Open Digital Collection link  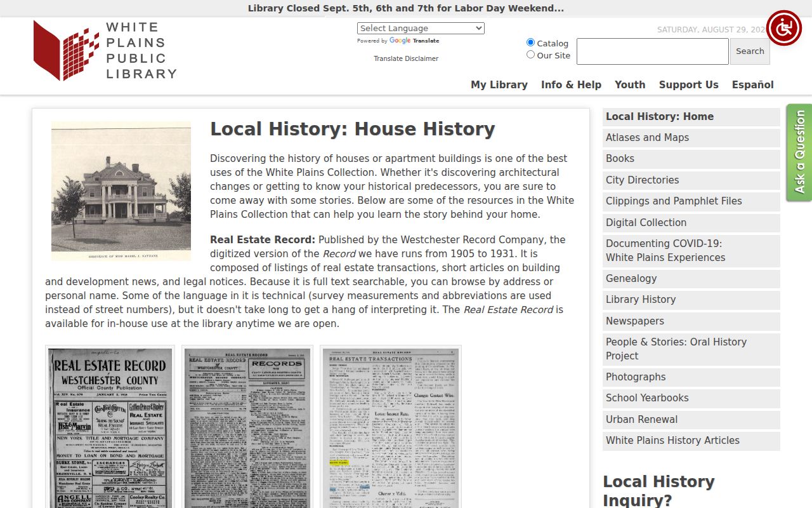coord(691,223)
